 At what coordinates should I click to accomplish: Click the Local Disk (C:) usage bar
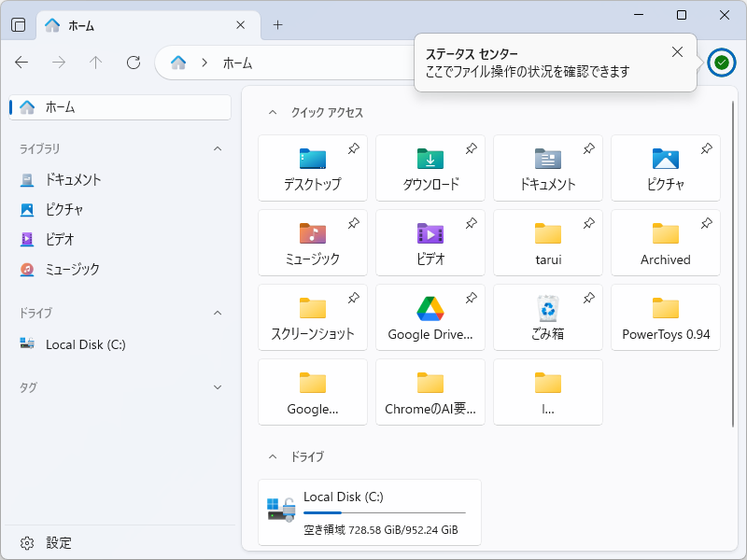pyautogui.click(x=385, y=513)
